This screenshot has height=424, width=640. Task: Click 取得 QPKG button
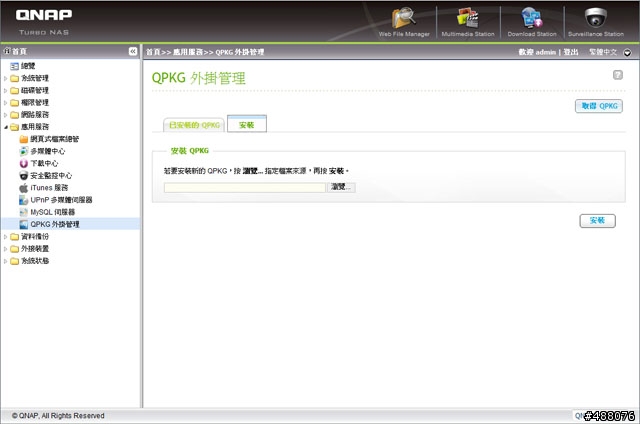pos(599,106)
